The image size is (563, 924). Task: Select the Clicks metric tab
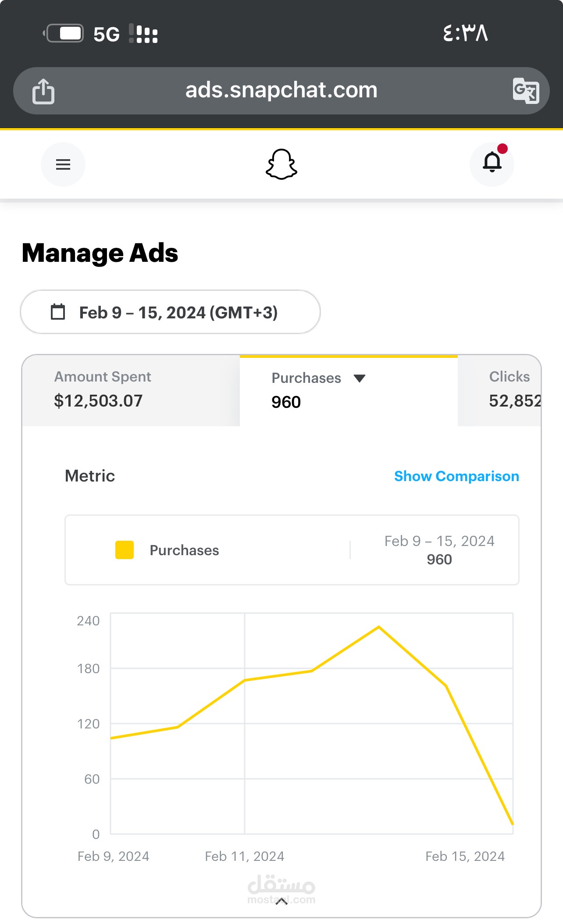point(499,390)
